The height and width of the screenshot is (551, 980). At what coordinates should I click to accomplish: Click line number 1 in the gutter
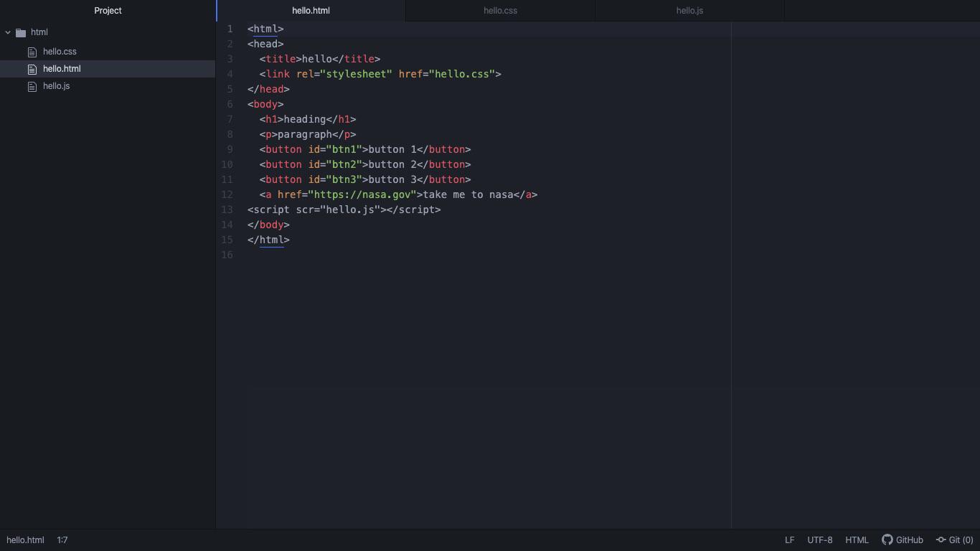(230, 29)
